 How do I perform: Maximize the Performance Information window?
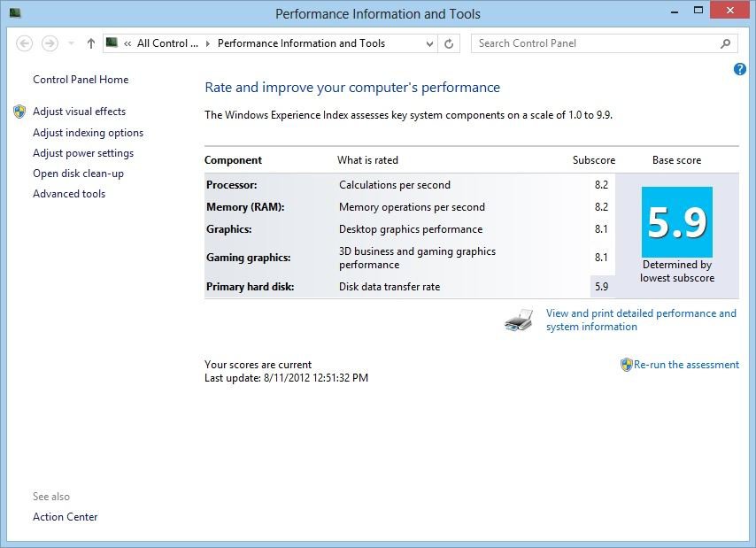coord(698,11)
